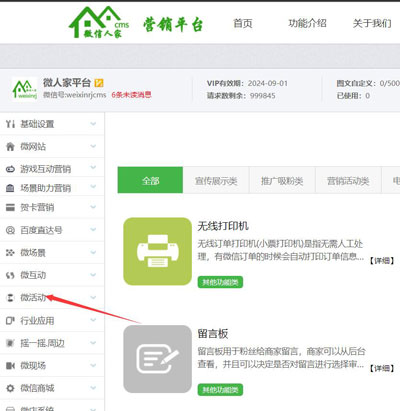Screen dimensions: 400x411
Task: Click the 微活动 sidebar icon
Action: point(10,298)
